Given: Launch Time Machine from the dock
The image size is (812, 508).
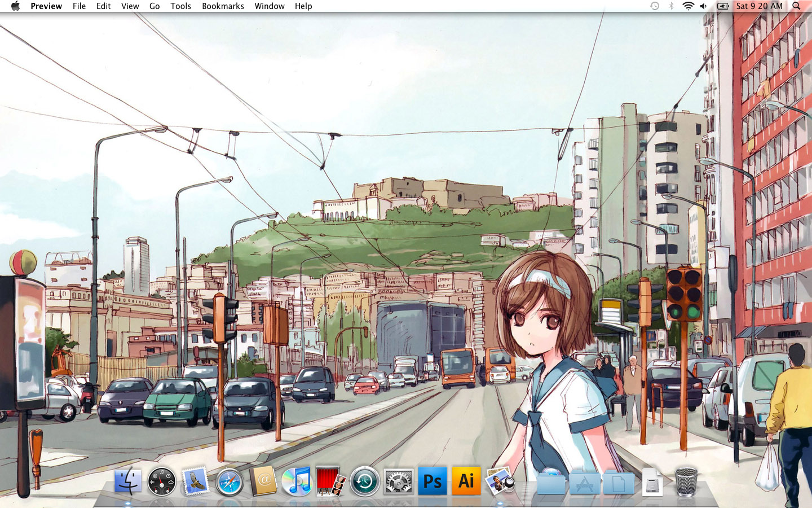Looking at the screenshot, I should click(x=365, y=482).
